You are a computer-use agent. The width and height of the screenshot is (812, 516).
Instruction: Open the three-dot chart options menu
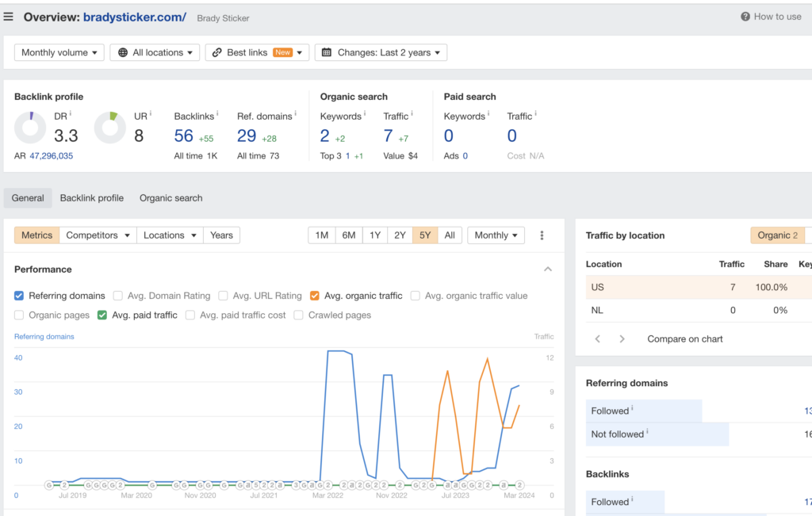coord(542,235)
